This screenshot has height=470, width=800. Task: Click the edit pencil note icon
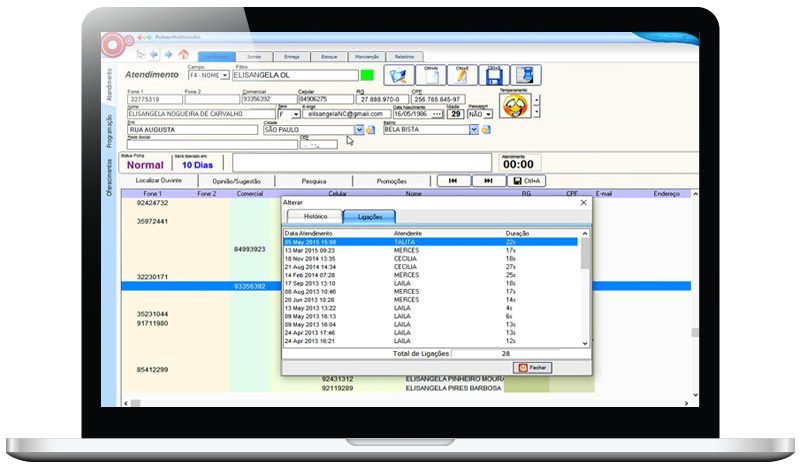461,75
